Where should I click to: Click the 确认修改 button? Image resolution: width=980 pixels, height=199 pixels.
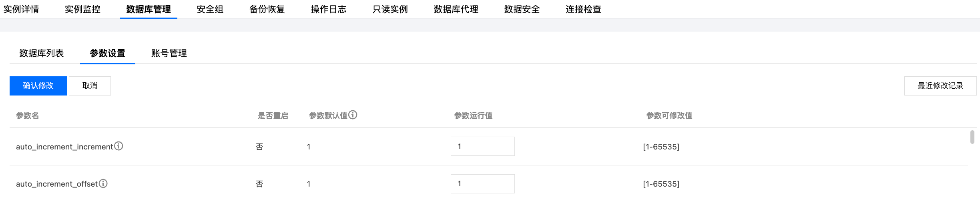pyautogui.click(x=38, y=86)
